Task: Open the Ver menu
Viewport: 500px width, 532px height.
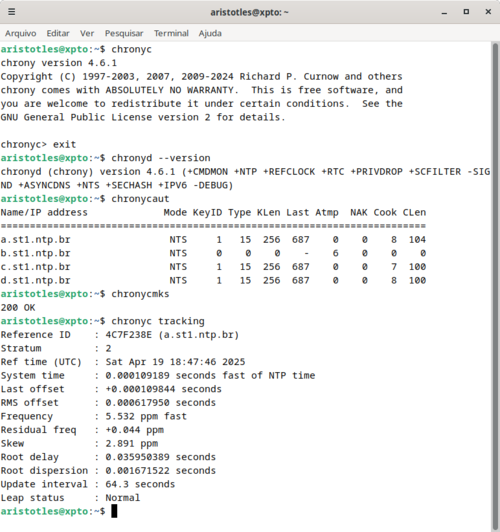Action: pos(87,33)
